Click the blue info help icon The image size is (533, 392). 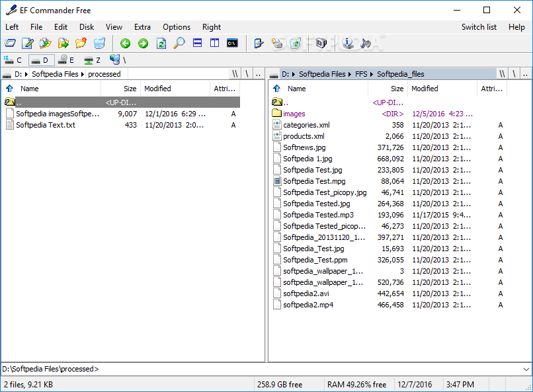347,44
